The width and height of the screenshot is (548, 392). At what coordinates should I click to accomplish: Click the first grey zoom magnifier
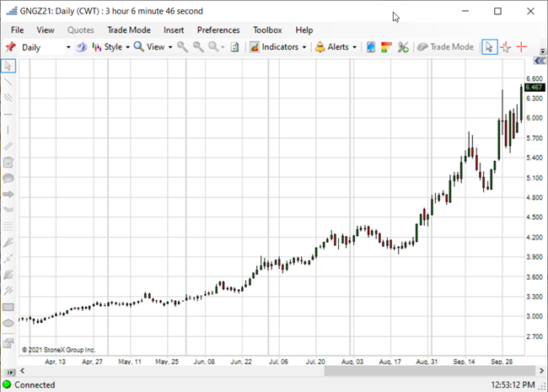[182, 47]
